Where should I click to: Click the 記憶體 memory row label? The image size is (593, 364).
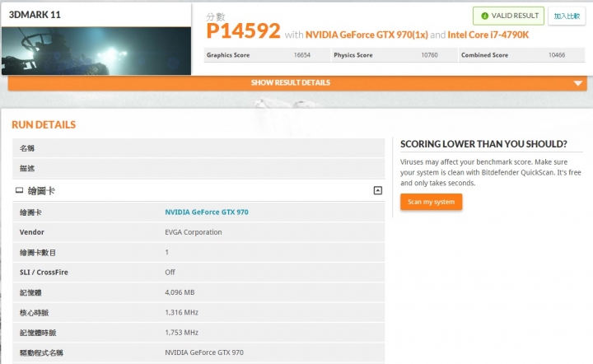pyautogui.click(x=30, y=292)
